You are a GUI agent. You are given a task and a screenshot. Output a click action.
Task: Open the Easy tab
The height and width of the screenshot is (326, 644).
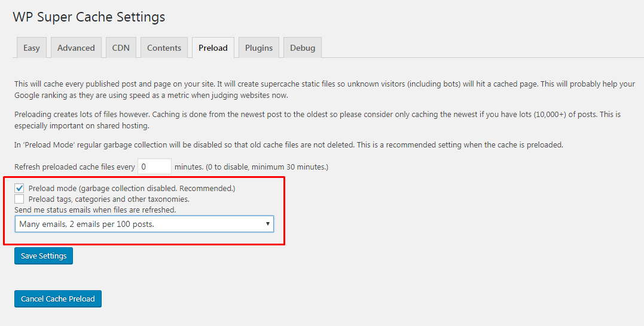[x=31, y=48]
